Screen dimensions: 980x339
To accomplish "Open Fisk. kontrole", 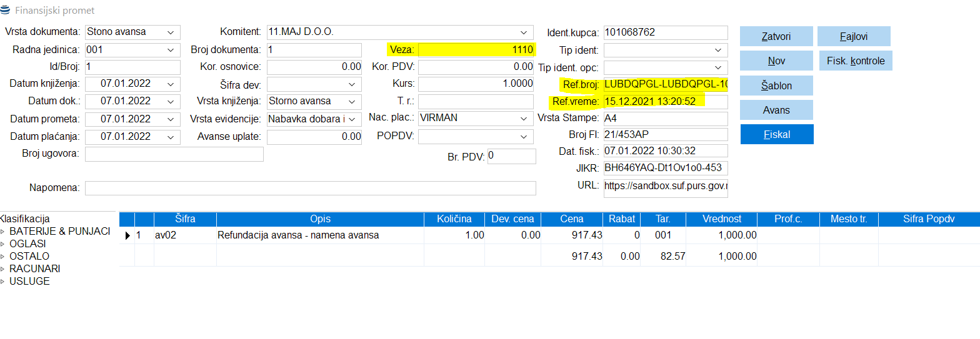I will point(855,61).
